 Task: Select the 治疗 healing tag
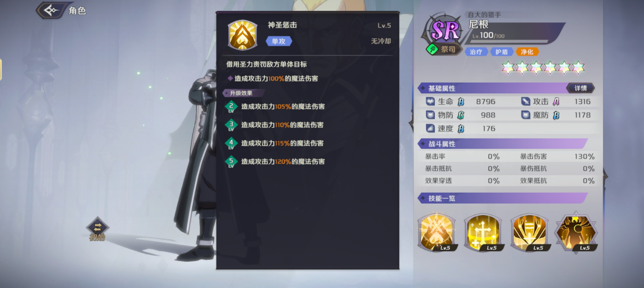pyautogui.click(x=476, y=52)
